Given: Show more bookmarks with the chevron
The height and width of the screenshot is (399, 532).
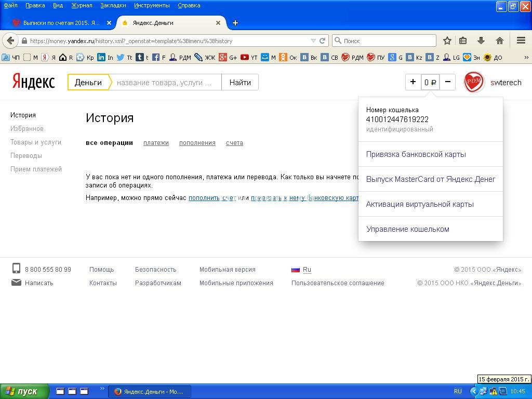Looking at the screenshot, I should [526, 57].
